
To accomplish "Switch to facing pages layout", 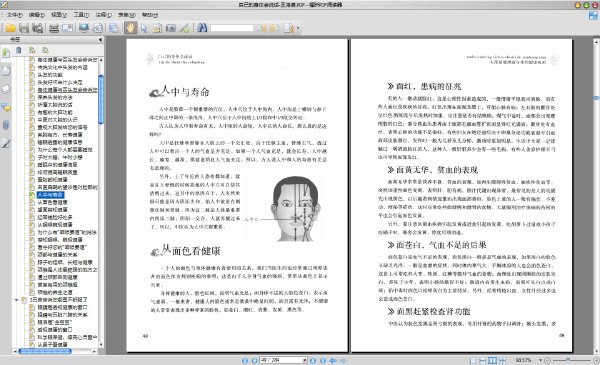I will click(x=492, y=360).
